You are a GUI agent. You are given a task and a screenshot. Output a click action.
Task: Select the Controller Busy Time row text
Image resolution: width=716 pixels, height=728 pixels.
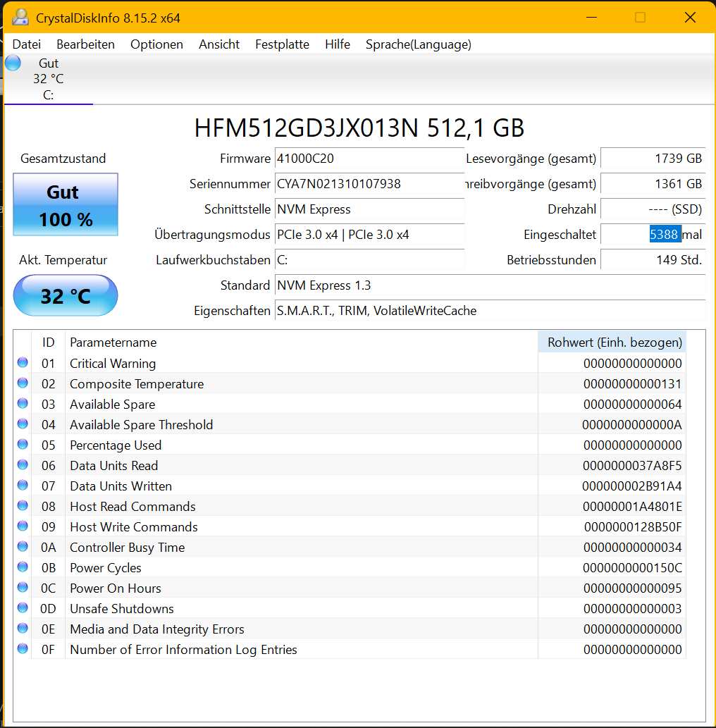click(x=128, y=548)
